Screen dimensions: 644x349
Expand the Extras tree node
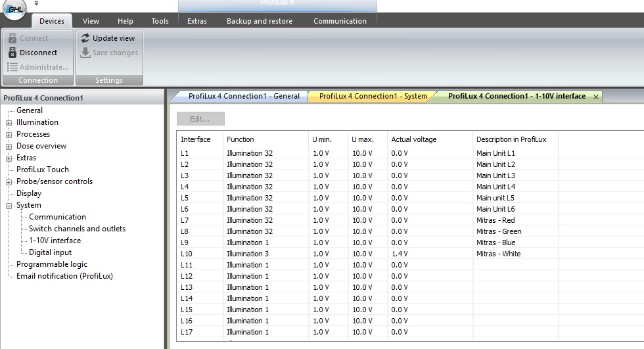click(x=9, y=158)
